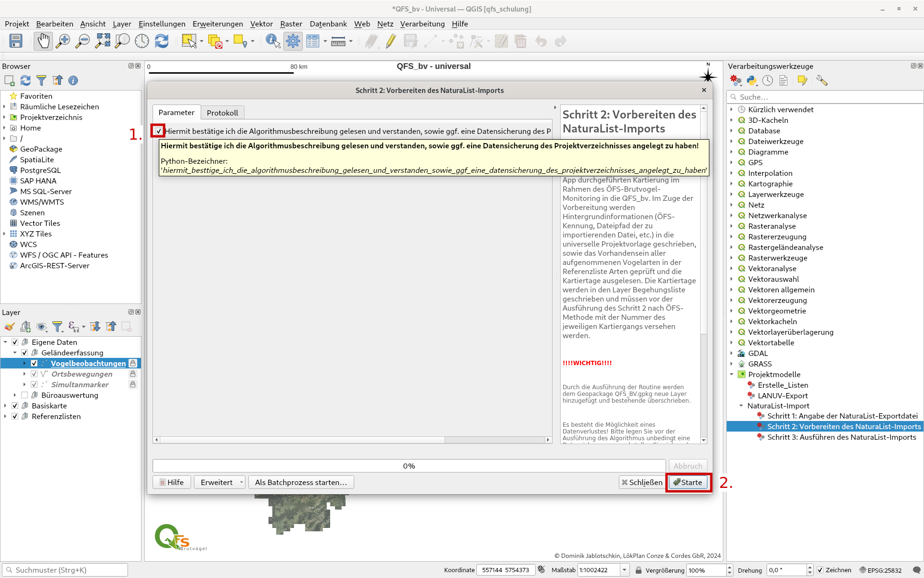
Task: Click the Koordinate input field
Action: click(505, 570)
